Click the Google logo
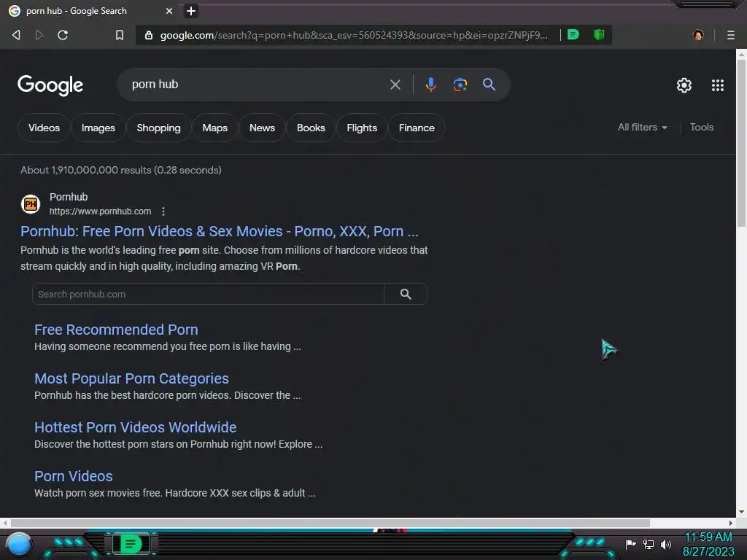Viewport: 747px width, 560px height. [x=50, y=85]
